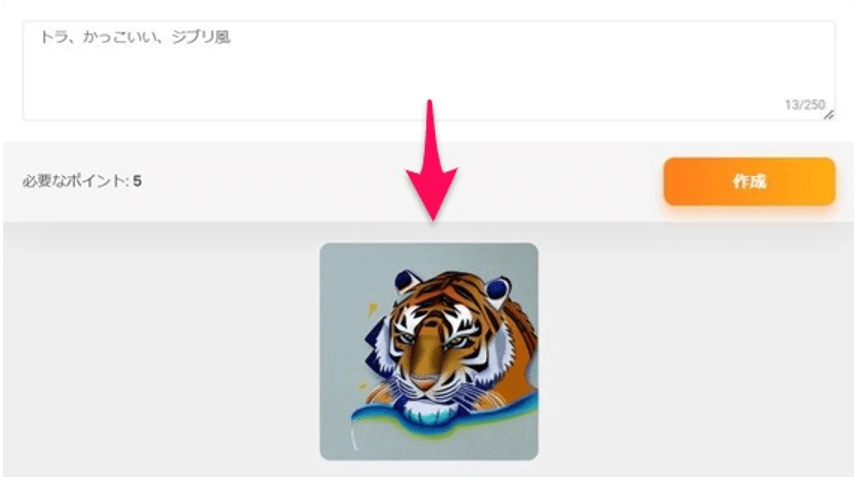
Task: Focus the prompt text area
Action: pos(429,70)
